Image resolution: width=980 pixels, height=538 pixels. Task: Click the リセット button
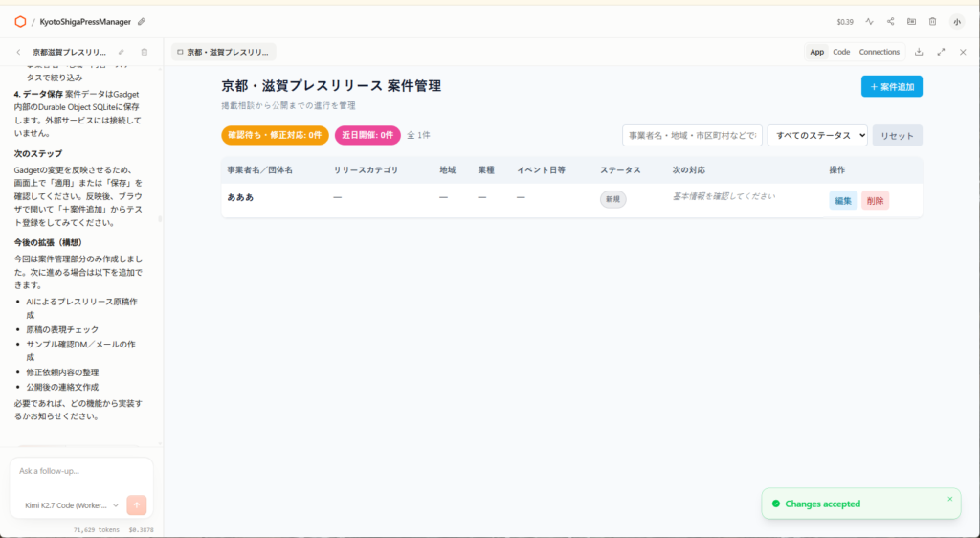(x=898, y=136)
